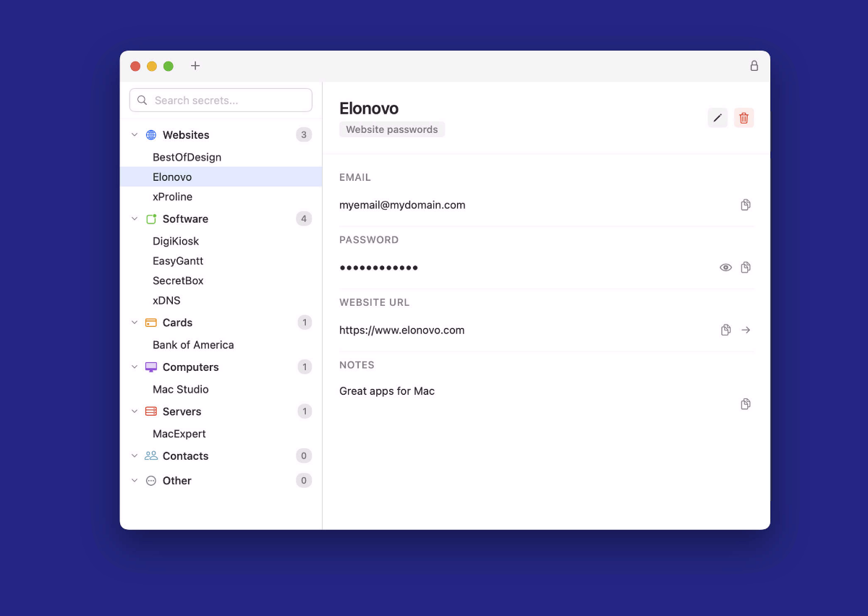868x616 pixels.
Task: Click the search magnifier icon
Action: [142, 100]
